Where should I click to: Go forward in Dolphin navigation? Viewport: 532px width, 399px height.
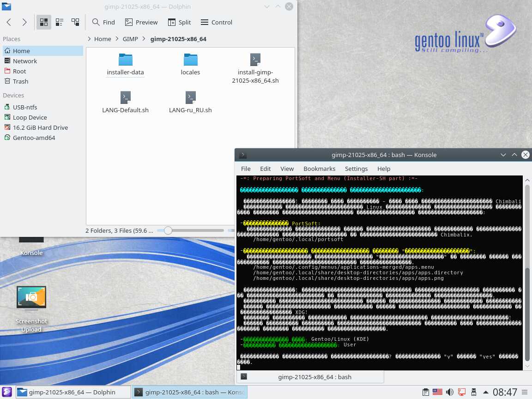click(24, 22)
